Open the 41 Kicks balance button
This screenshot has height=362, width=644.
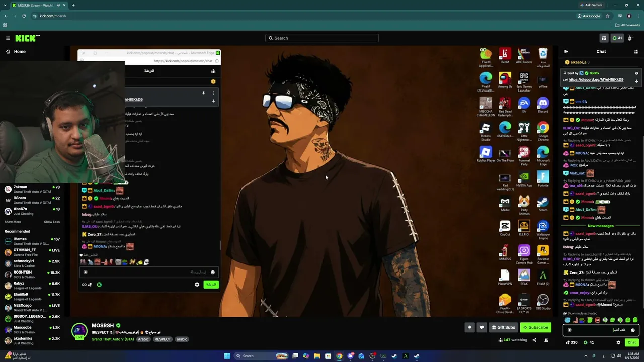coord(617,38)
